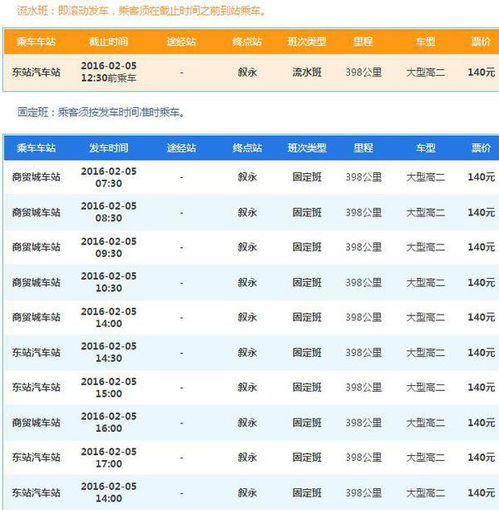Screen dimensions: 499x510
Task: Click 东站汽车站 in the 15:00 row
Action: (x=36, y=387)
